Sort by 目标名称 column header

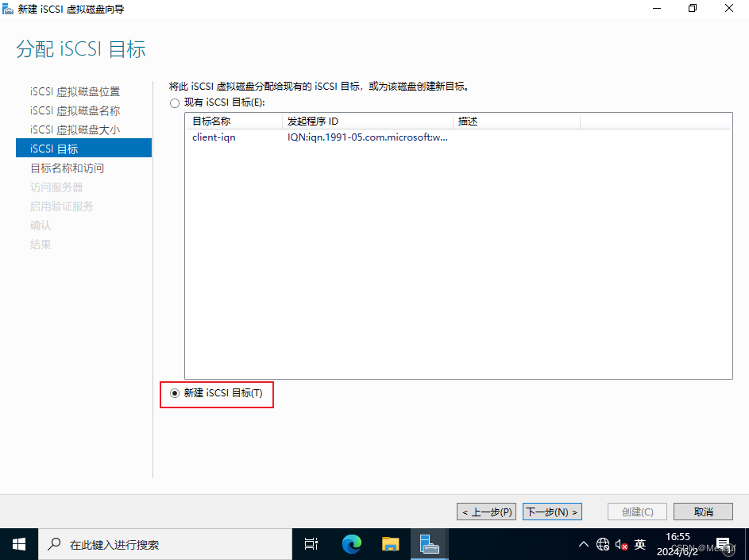pos(234,122)
